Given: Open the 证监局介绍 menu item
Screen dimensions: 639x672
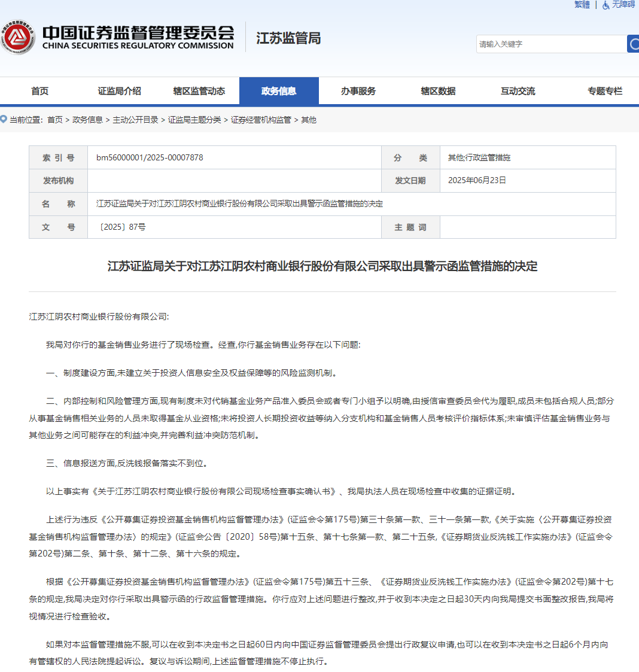Looking at the screenshot, I should (120, 91).
